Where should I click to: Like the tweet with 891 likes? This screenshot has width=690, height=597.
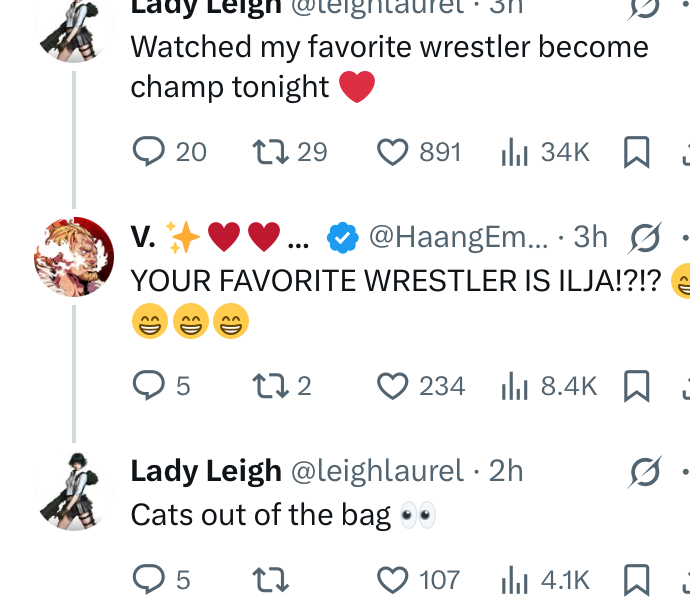point(393,152)
